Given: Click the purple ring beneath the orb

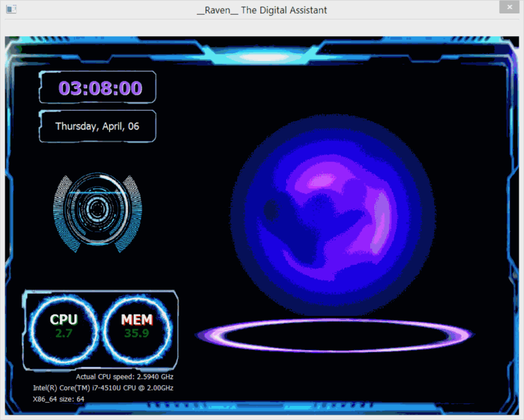Looking at the screenshot, I should (x=335, y=335).
